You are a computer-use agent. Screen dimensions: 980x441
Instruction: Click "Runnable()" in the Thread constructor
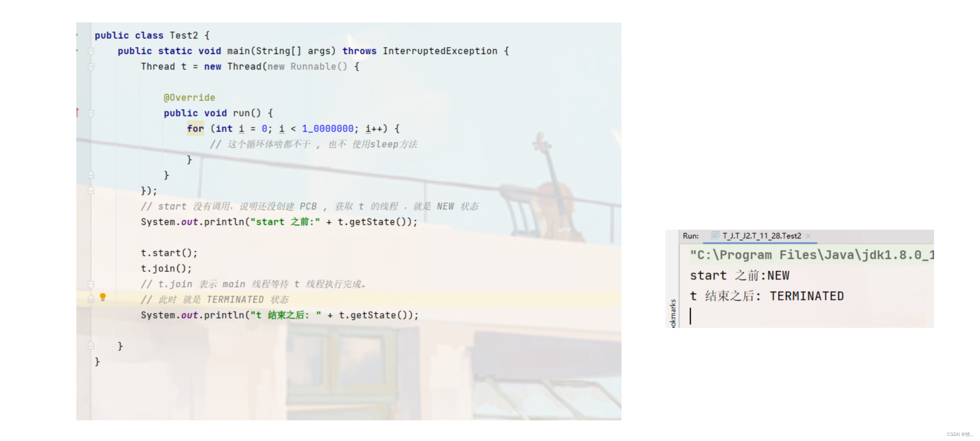[x=319, y=66]
